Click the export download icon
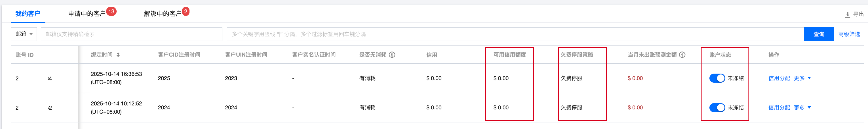Image resolution: width=868 pixels, height=129 pixels. pos(847,15)
